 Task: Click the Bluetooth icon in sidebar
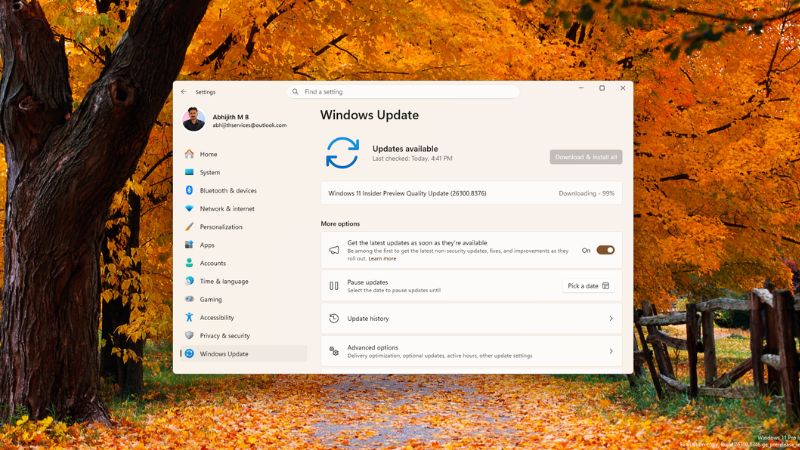[x=189, y=190]
